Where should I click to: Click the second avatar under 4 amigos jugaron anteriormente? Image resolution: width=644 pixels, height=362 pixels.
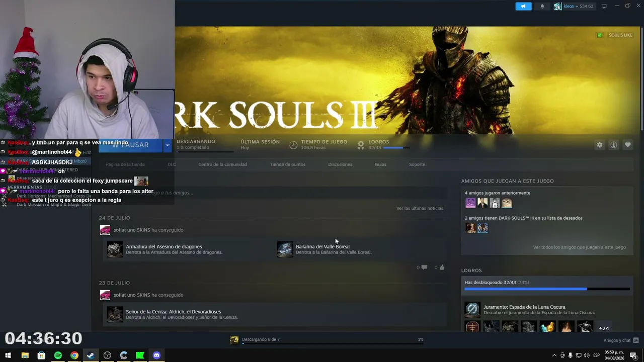point(482,203)
